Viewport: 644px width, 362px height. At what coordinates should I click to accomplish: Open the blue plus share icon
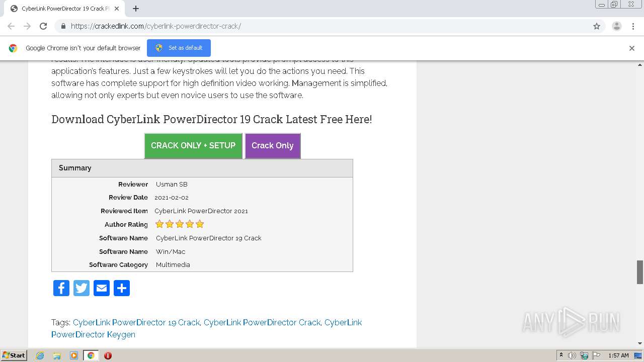(122, 288)
